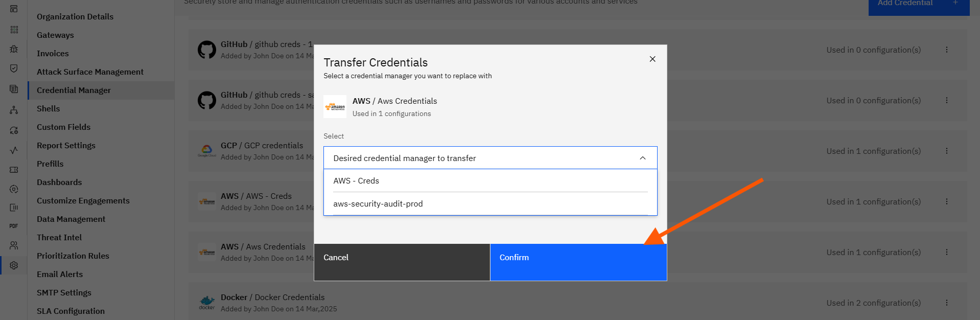Viewport: 980px width, 320px height.
Task: Cancel the Transfer Credentials dialog
Action: click(402, 262)
